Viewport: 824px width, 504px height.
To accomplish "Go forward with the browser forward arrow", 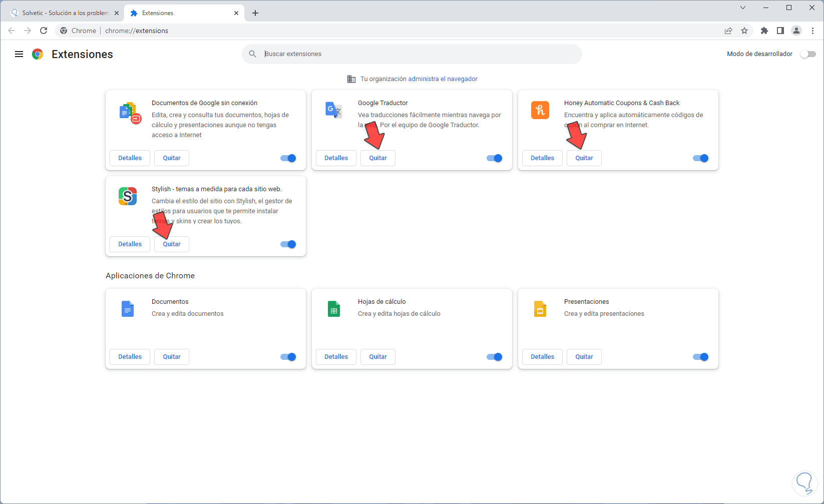I will [28, 31].
